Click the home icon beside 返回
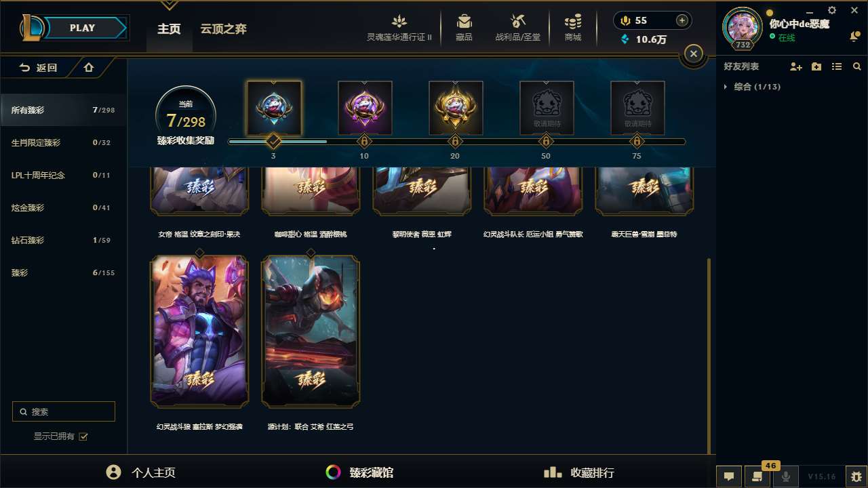 coord(89,67)
